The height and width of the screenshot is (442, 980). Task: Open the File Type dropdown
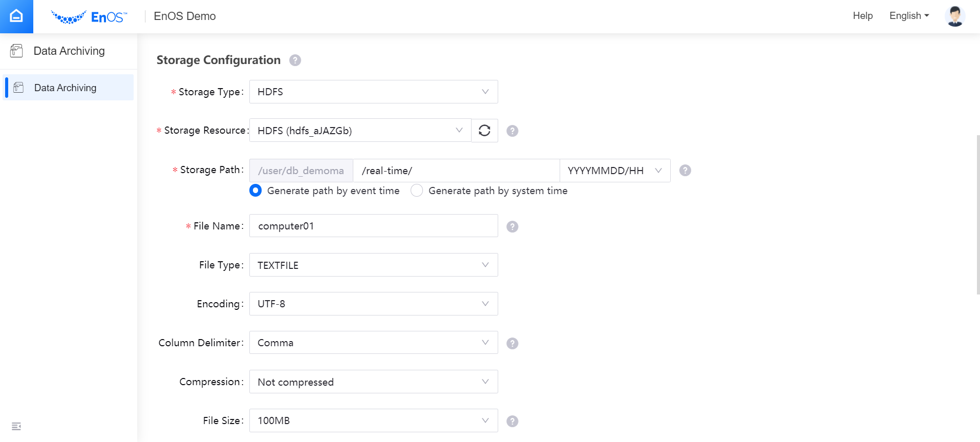[x=374, y=265]
